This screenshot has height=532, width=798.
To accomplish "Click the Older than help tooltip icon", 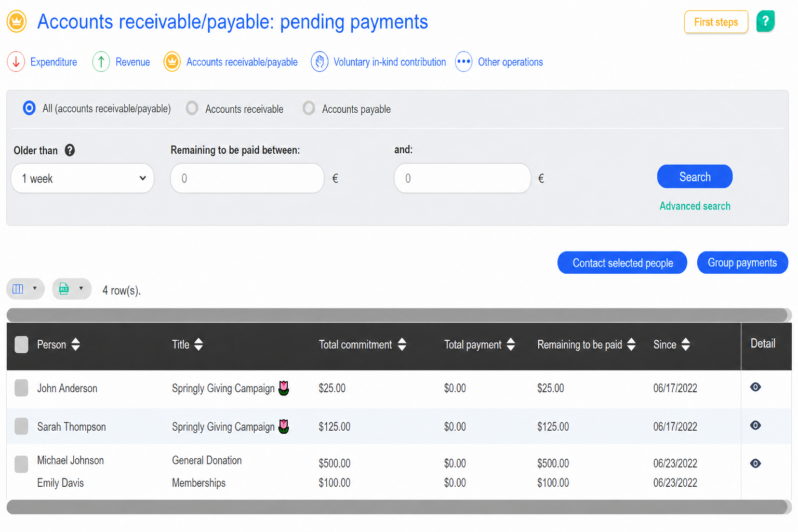I will tap(70, 150).
